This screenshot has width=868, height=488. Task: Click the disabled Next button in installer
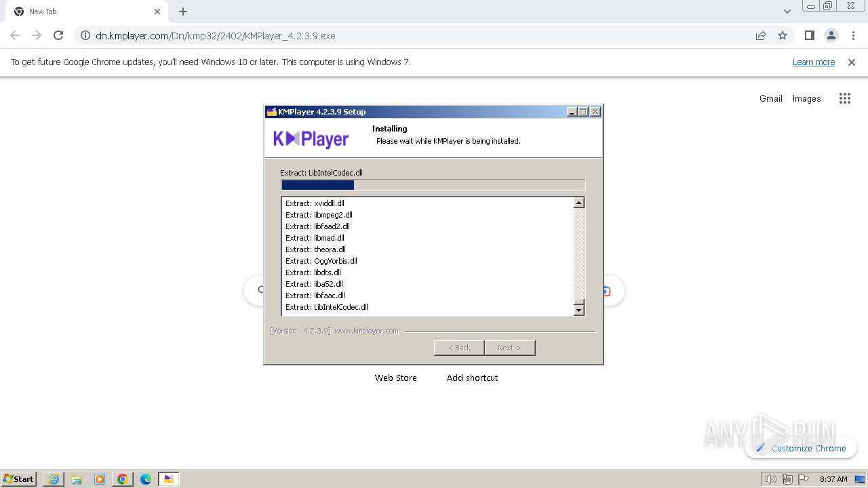click(509, 348)
